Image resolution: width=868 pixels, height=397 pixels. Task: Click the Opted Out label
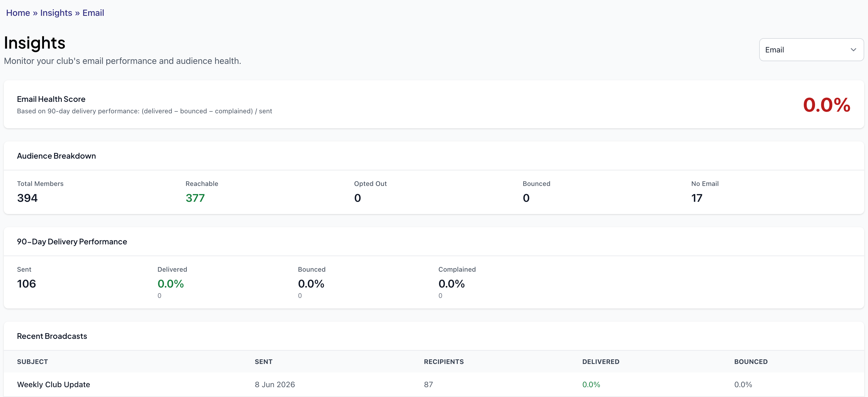(370, 184)
